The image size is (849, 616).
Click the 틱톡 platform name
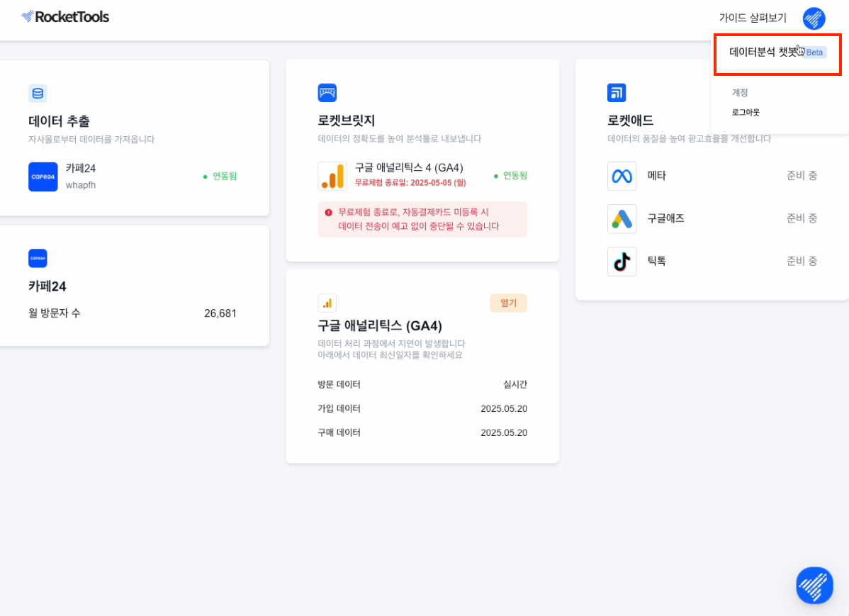coord(657,261)
